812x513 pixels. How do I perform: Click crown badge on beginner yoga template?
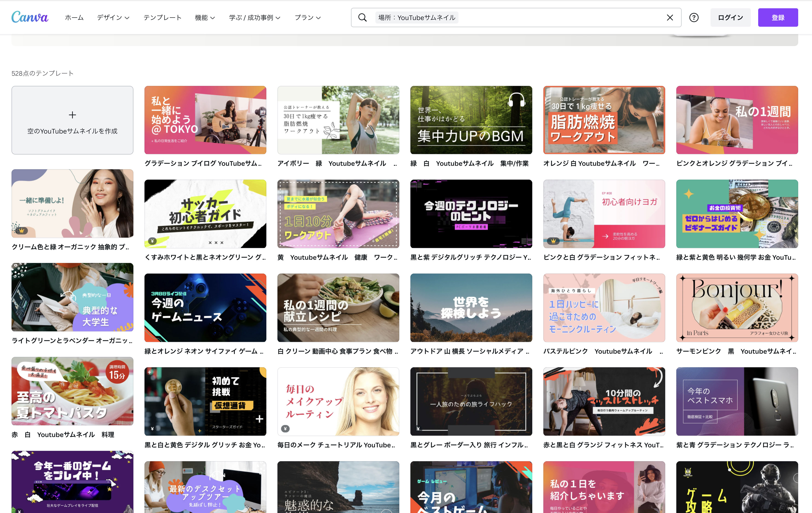tap(553, 241)
